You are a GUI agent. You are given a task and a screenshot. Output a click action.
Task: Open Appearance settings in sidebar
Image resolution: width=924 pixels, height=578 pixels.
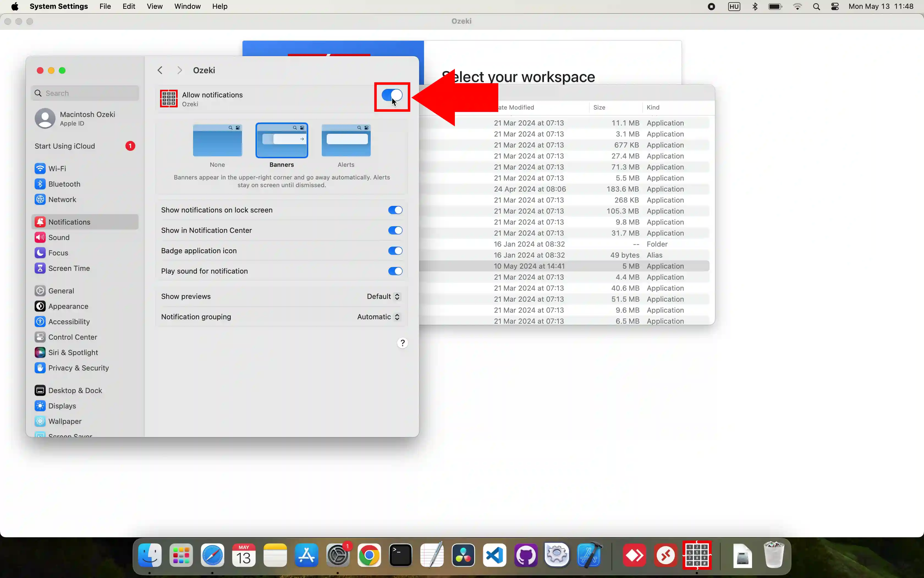(x=85, y=306)
